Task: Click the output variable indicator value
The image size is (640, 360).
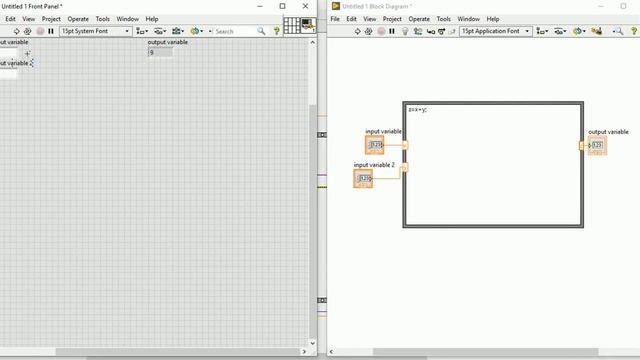Action: (160, 52)
